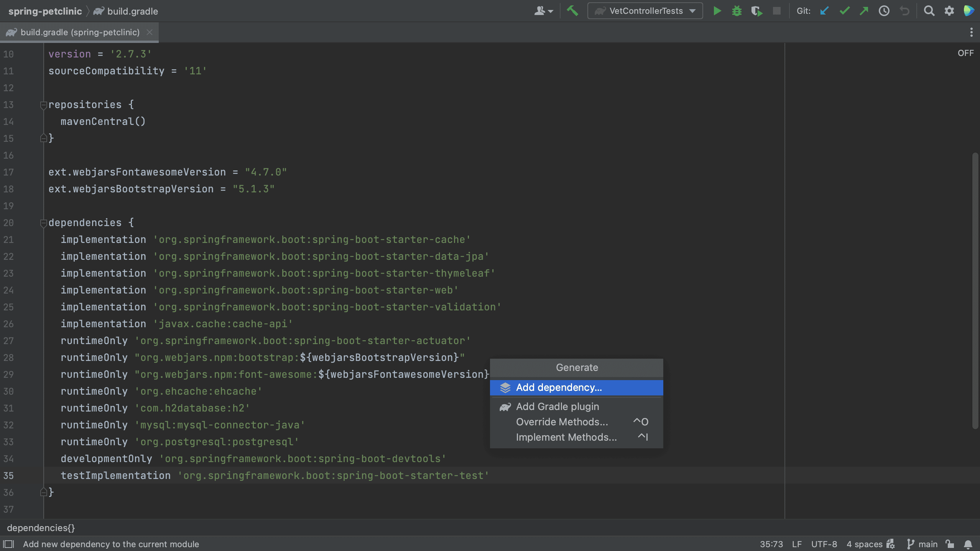
Task: Collapse the repositories block fold marker
Action: 43,105
